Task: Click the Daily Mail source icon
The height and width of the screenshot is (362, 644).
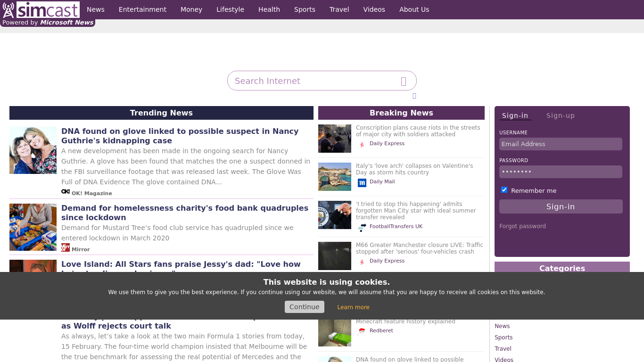Action: (362, 182)
